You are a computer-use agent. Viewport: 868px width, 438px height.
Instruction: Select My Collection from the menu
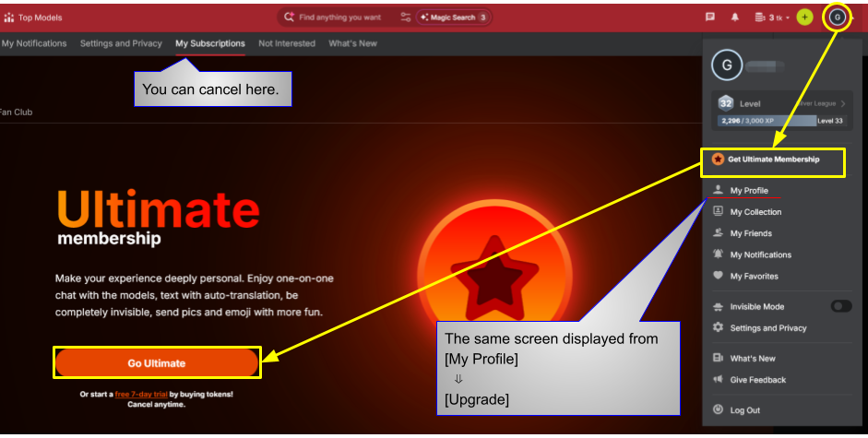click(755, 211)
